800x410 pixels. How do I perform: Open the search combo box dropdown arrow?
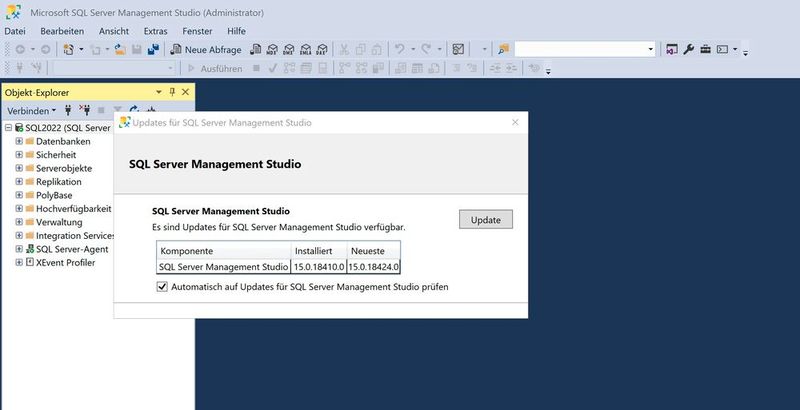651,49
